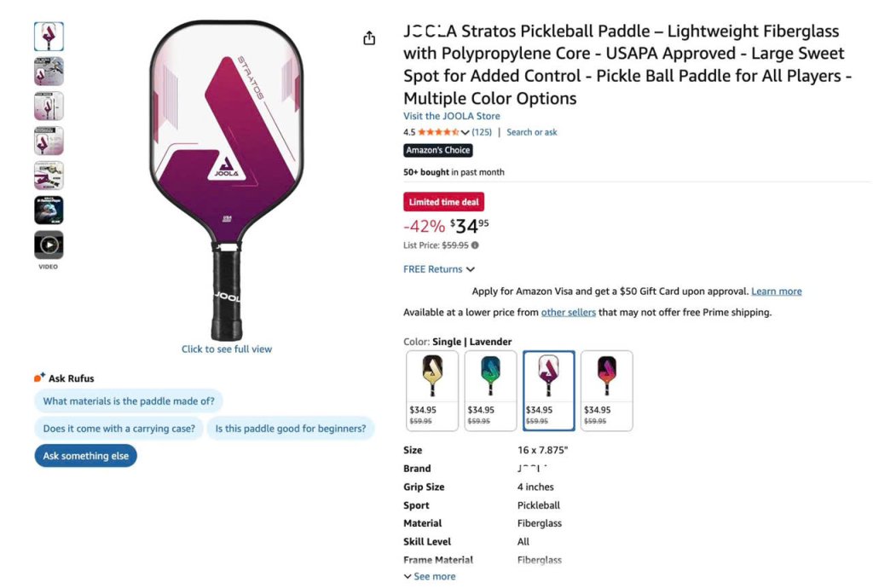This screenshot has height=588, width=873.
Task: Select the first product image thumbnail
Action: coord(49,37)
